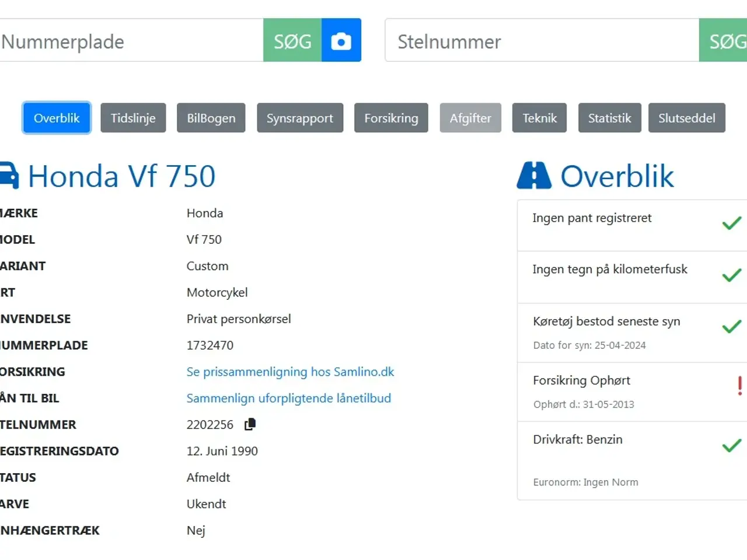Click the car icon beside Honda Vf 750
The image size is (747, 560).
pos(9,176)
